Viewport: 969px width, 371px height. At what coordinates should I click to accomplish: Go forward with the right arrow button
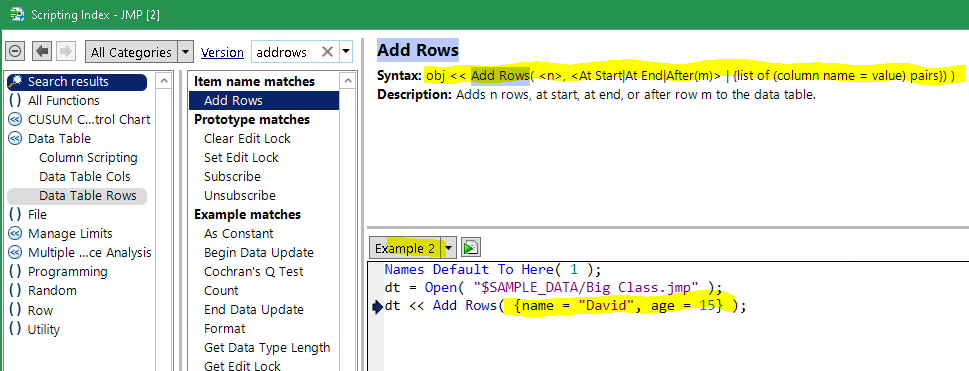66,52
